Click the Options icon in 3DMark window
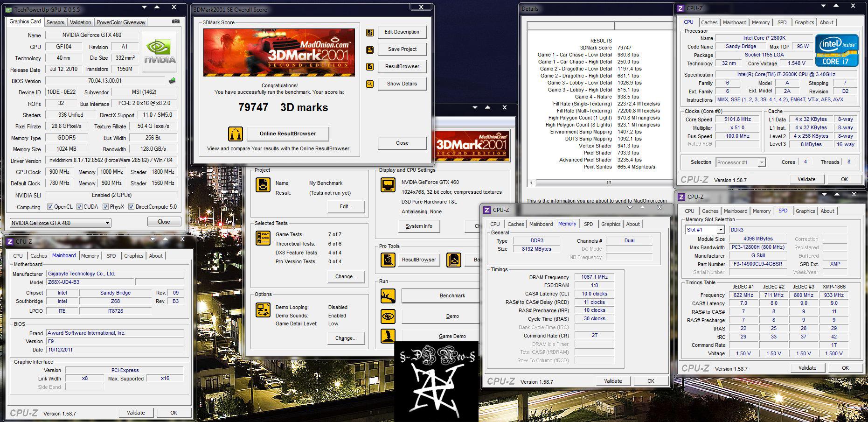Image resolution: width=868 pixels, height=422 pixels. coord(263,310)
